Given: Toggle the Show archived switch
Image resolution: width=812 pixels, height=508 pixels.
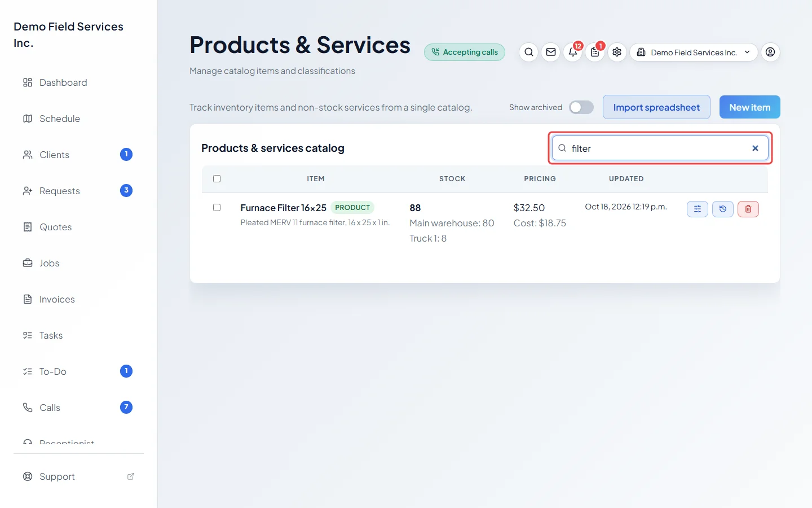Looking at the screenshot, I should [581, 107].
